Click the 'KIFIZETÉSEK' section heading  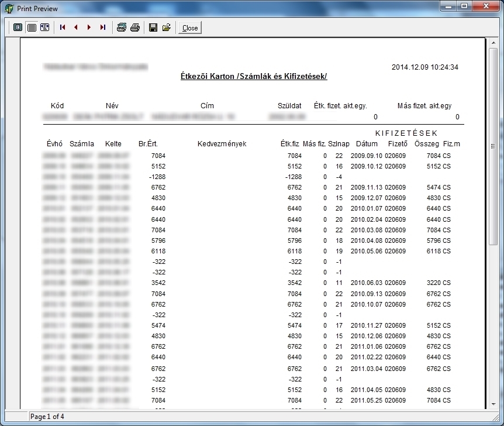coord(406,133)
